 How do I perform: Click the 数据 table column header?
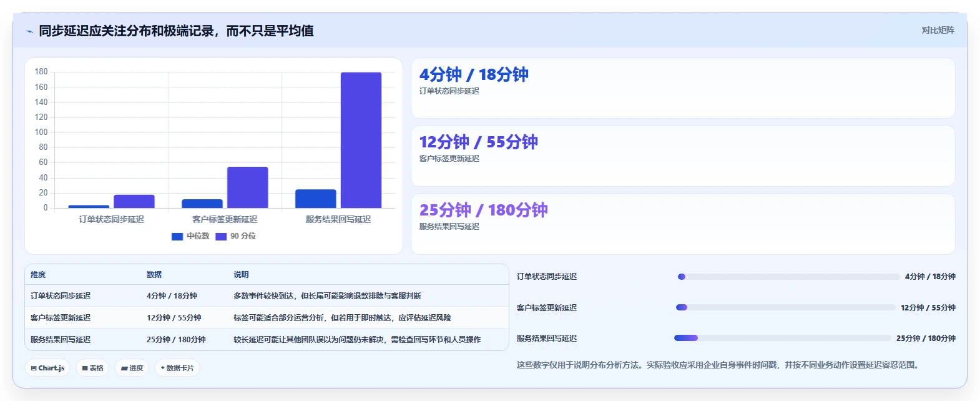coord(154,275)
